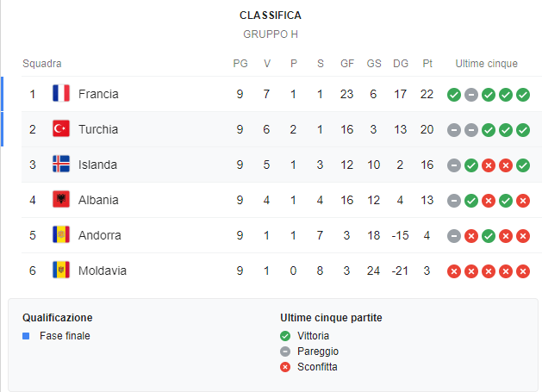Screen dimensions: 542x392
Task: Click the red Sconfitta legend icon
Action: click(x=286, y=367)
